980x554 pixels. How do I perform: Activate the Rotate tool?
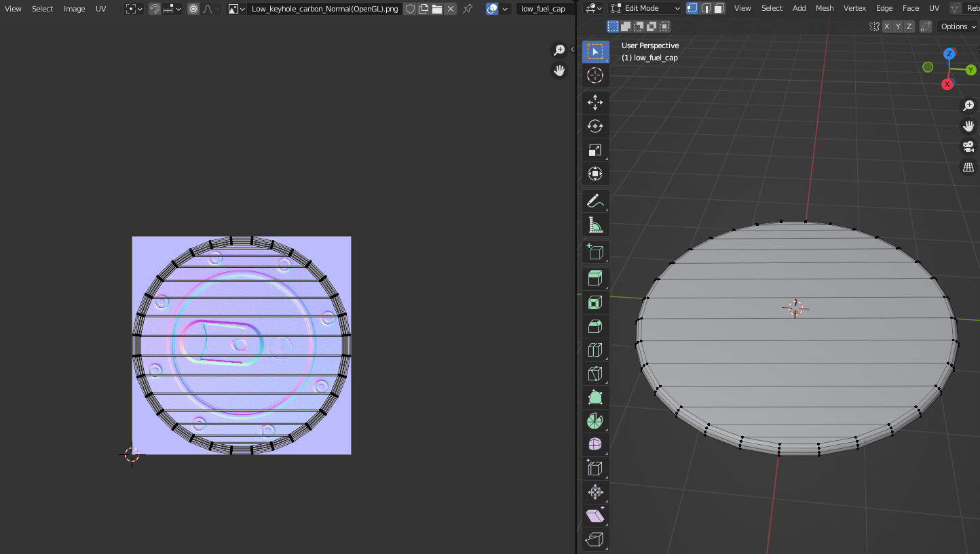(595, 126)
